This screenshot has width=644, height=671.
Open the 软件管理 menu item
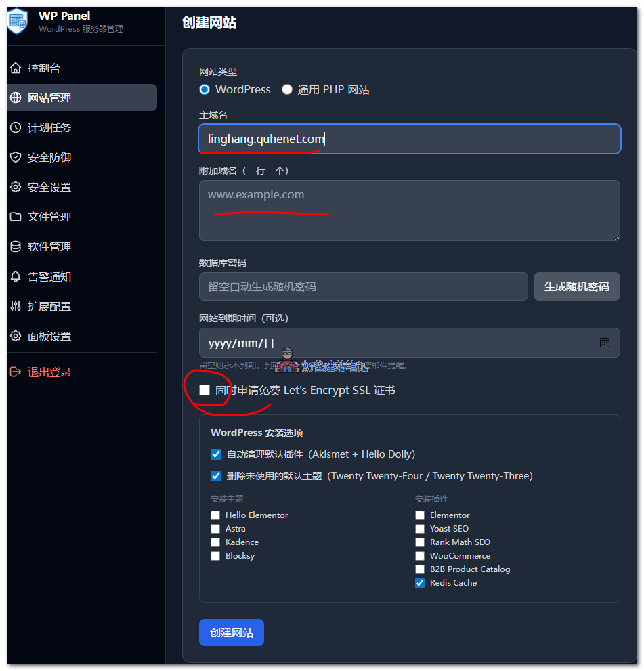pyautogui.click(x=82, y=246)
